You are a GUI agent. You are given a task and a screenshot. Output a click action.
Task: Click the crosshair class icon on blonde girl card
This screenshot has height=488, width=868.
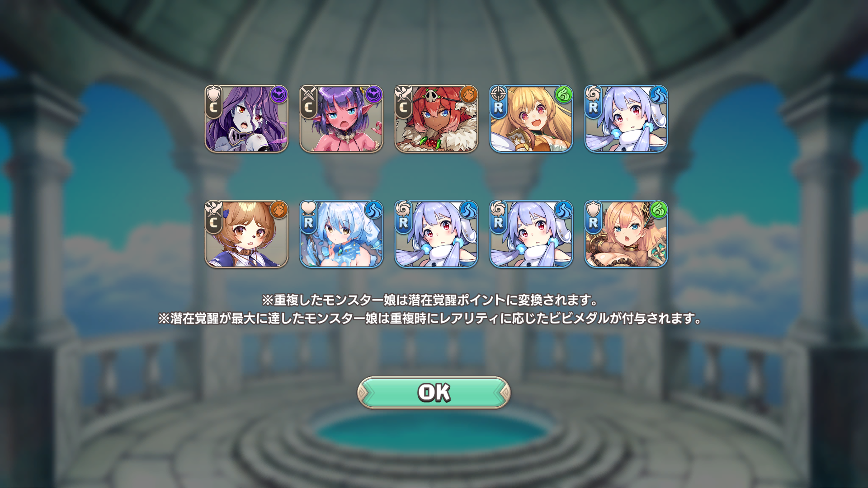point(498,93)
